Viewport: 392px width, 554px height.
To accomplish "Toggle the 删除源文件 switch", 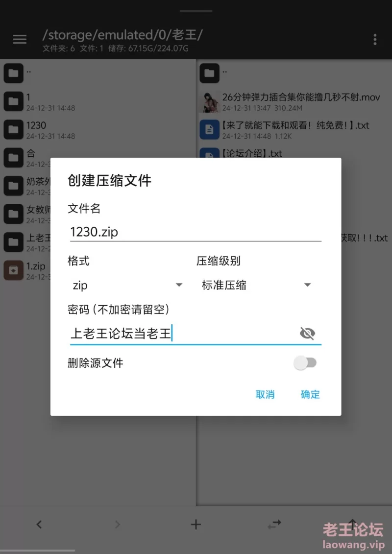I will pos(306,363).
